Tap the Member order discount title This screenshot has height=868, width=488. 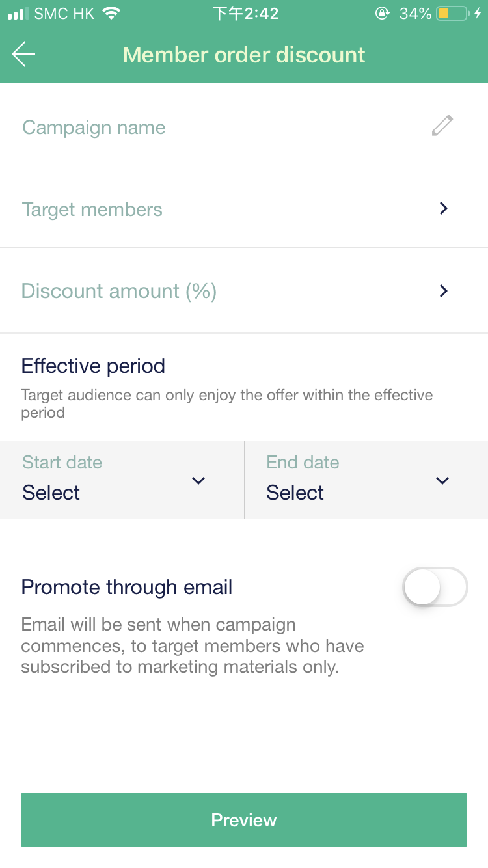click(244, 55)
